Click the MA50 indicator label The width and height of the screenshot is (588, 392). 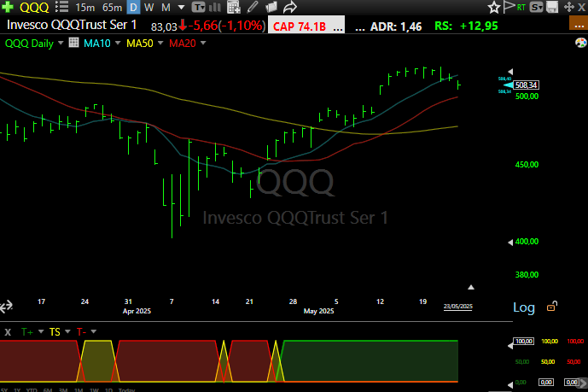139,44
